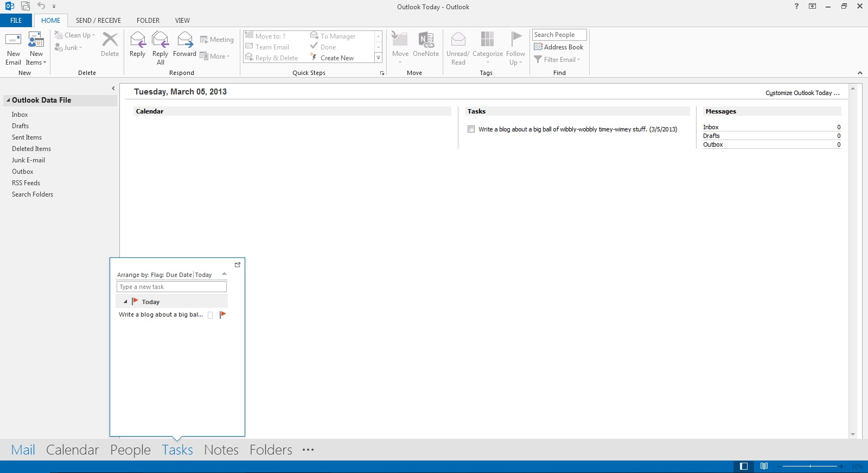Open the FILE tab
The width and height of the screenshot is (868, 473).
16,21
